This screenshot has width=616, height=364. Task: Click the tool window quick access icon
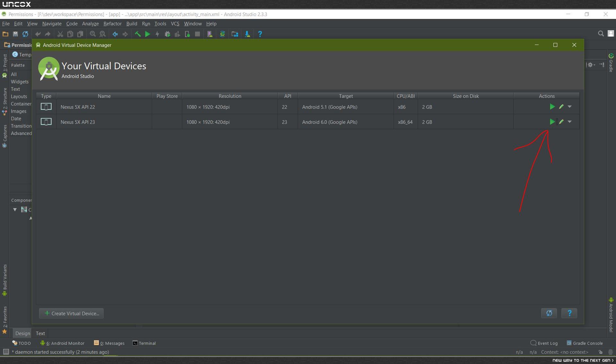point(6,352)
